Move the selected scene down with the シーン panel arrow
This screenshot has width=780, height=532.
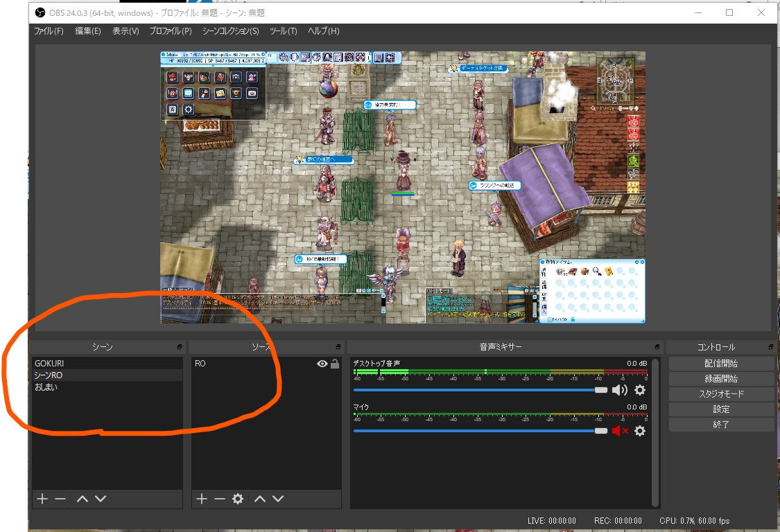coord(101,499)
